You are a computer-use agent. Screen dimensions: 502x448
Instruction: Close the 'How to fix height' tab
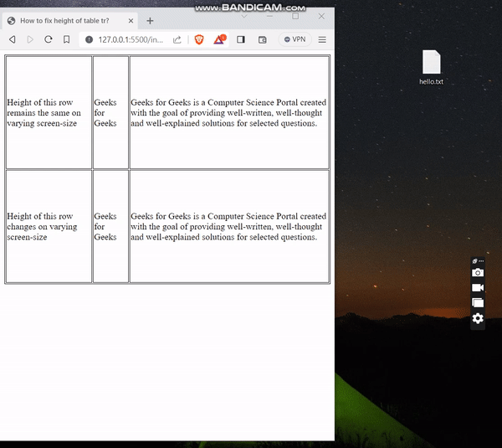[131, 21]
